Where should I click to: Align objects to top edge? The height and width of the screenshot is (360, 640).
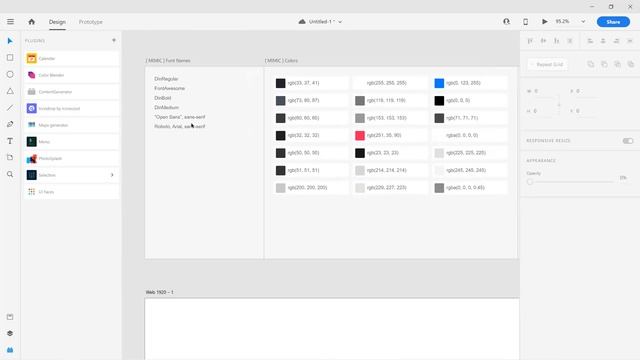pyautogui.click(x=530, y=41)
